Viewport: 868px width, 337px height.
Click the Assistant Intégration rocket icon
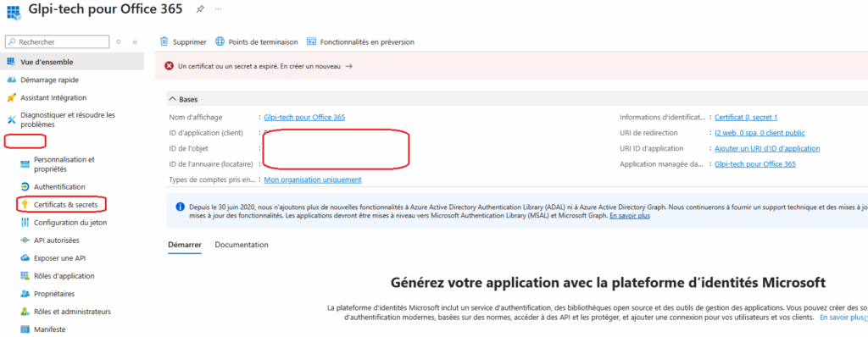(11, 98)
